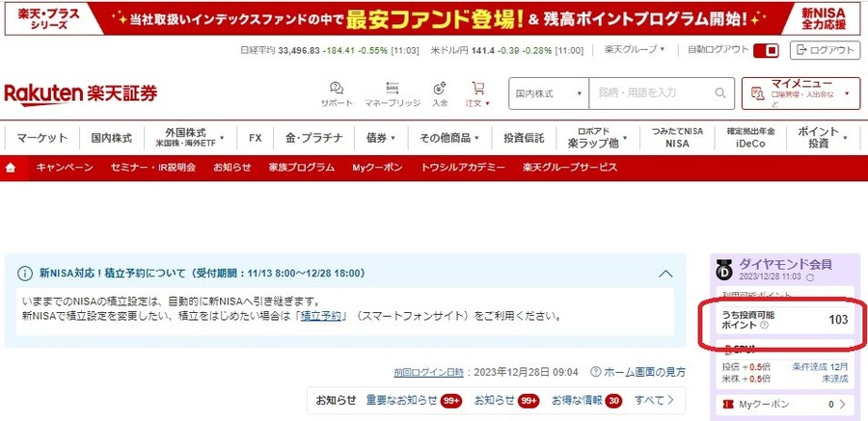Click the 最安ファンド登場 banner

tap(434, 19)
